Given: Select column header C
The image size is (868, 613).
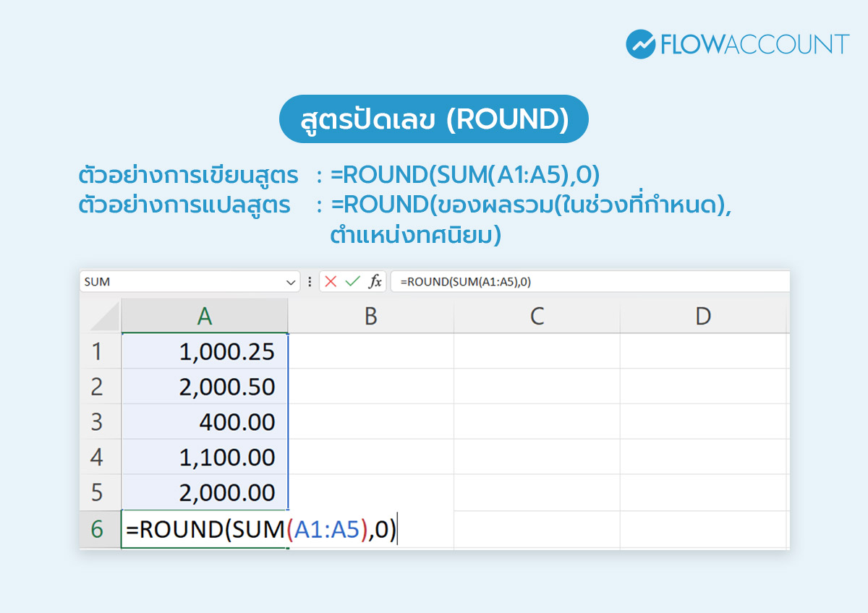Looking at the screenshot, I should pos(537,315).
